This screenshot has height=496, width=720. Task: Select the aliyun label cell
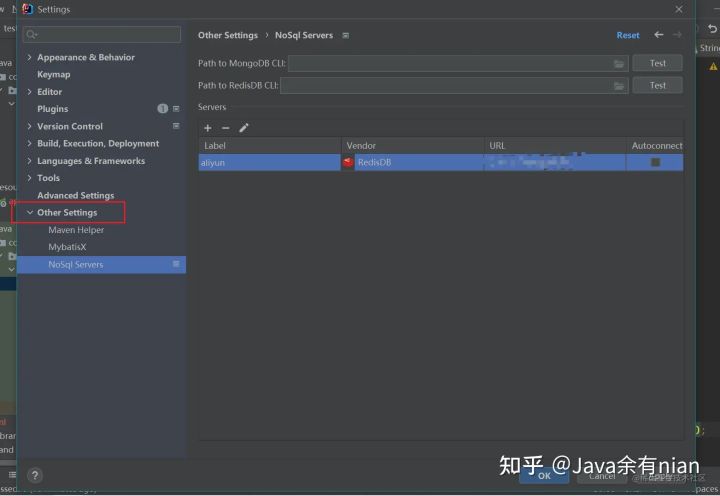click(270, 163)
